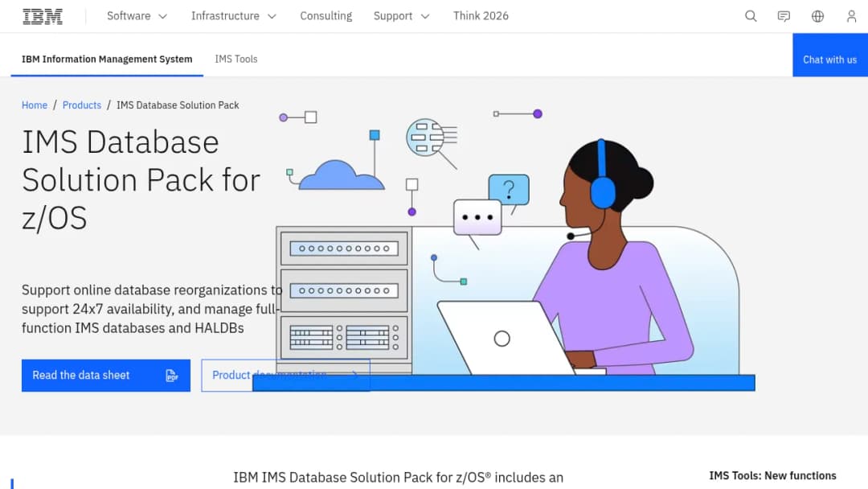Click Read the data sheet button
Viewport: 868px width, 489px height.
(x=106, y=376)
